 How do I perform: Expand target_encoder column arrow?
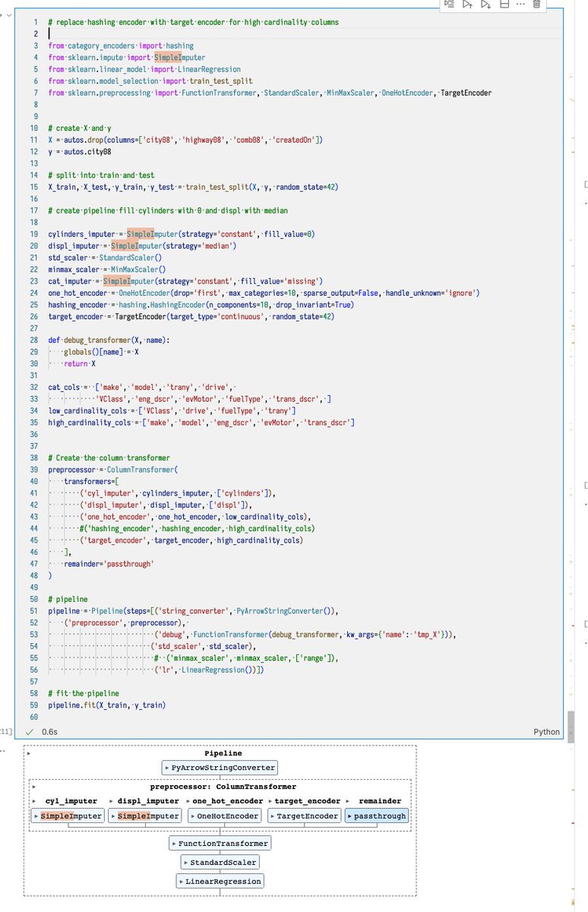click(x=270, y=801)
